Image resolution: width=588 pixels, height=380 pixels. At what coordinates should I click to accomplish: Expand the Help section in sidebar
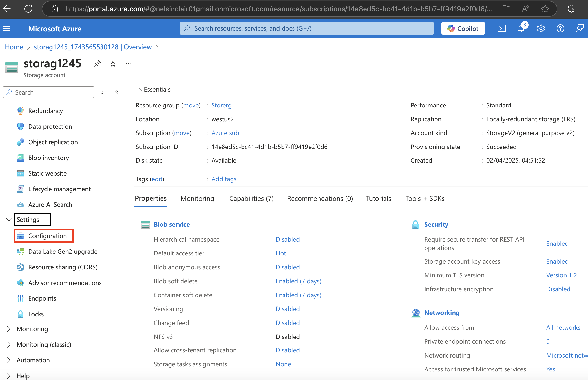tap(9, 376)
